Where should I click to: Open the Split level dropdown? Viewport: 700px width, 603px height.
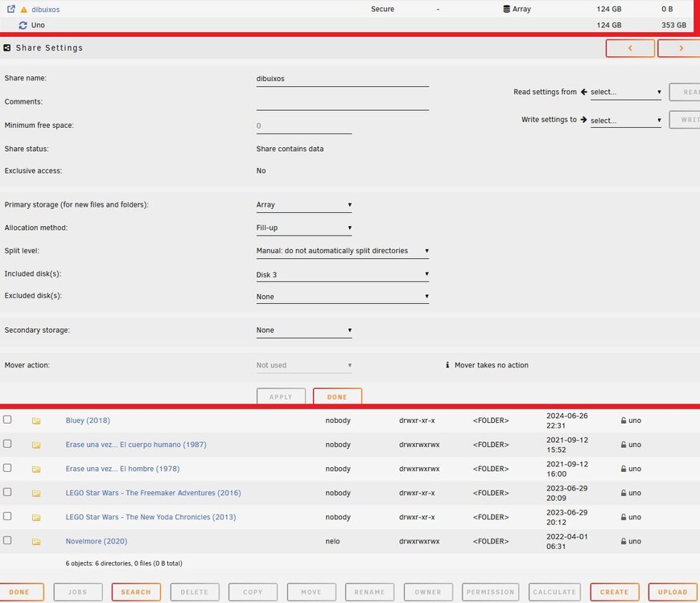(x=343, y=251)
